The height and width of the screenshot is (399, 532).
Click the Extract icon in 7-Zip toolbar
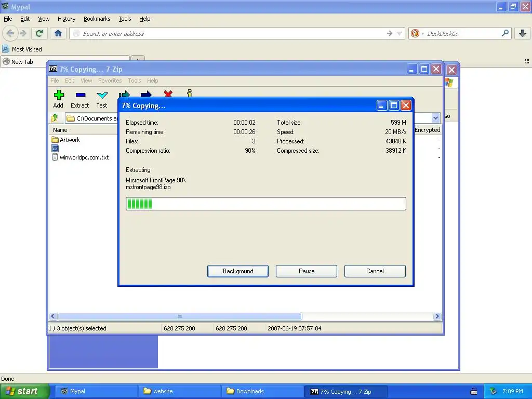81,96
